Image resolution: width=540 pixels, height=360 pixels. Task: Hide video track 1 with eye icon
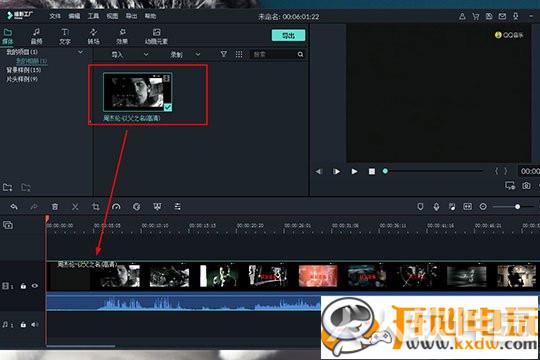[35, 286]
